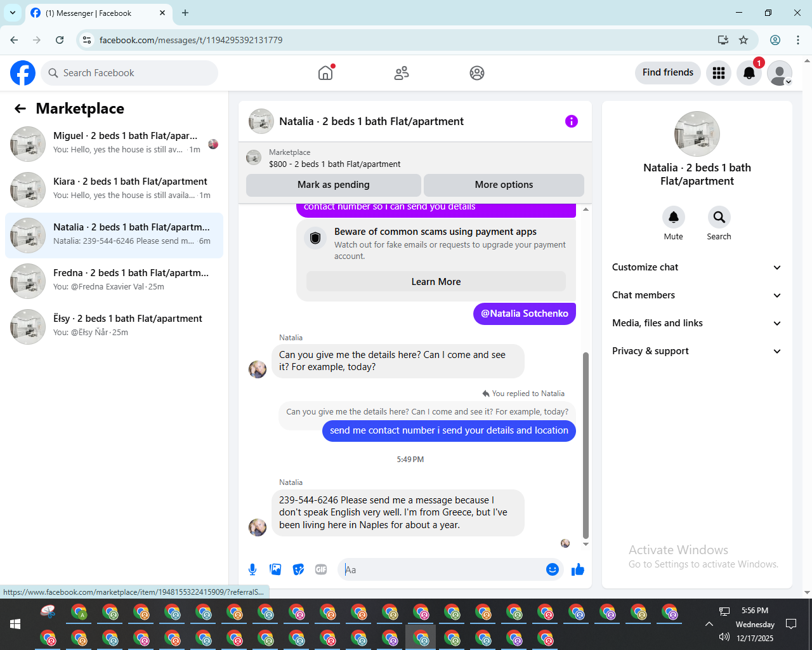The height and width of the screenshot is (650, 812).
Task: Click Find friends button
Action: tap(668, 72)
